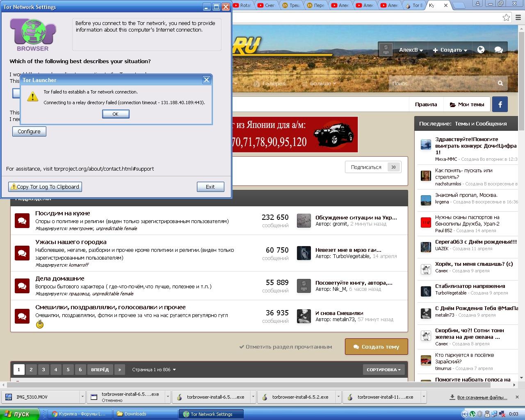Focus the Поиск search field
The width and height of the screenshot is (525, 420).
point(441,83)
